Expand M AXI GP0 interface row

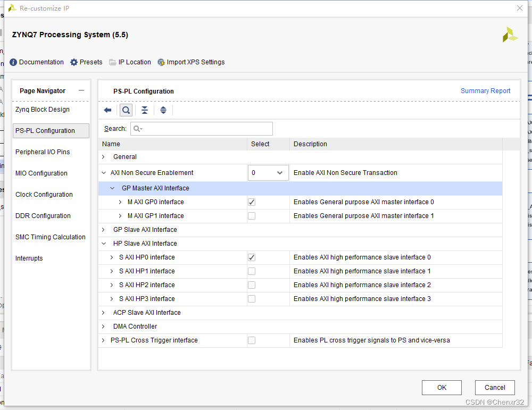pos(120,202)
